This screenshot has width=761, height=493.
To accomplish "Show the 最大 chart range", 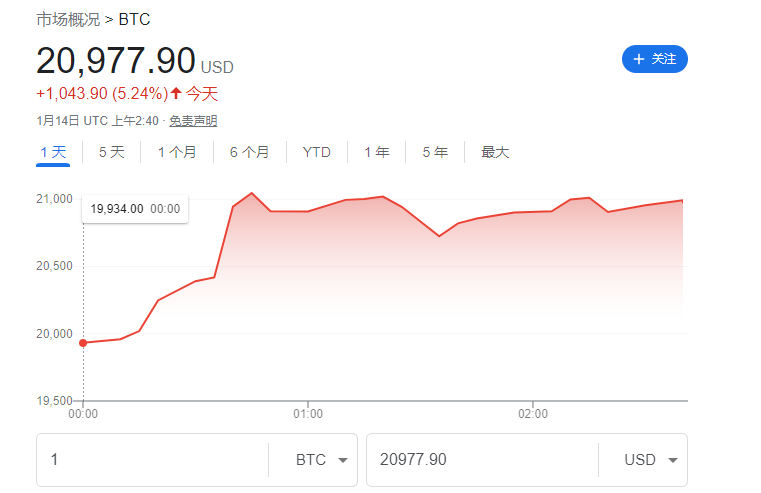I will click(x=495, y=152).
